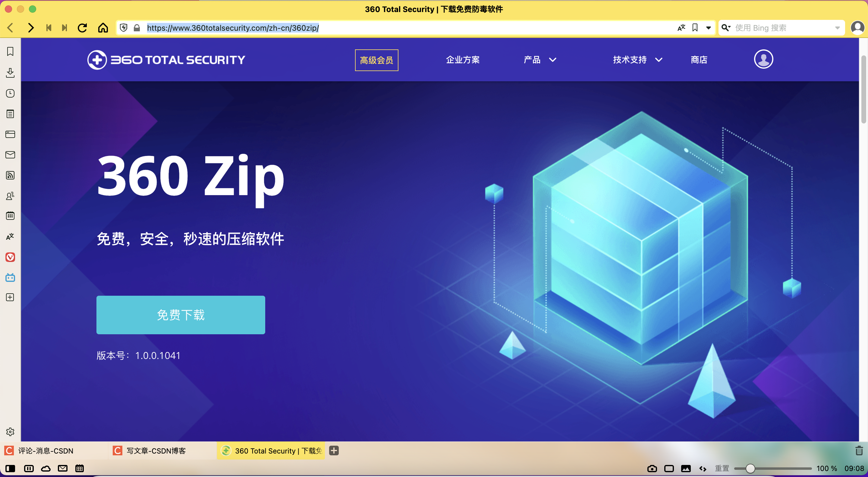This screenshot has width=868, height=477.
Task: Open mail from the status bar
Action: tap(63, 468)
